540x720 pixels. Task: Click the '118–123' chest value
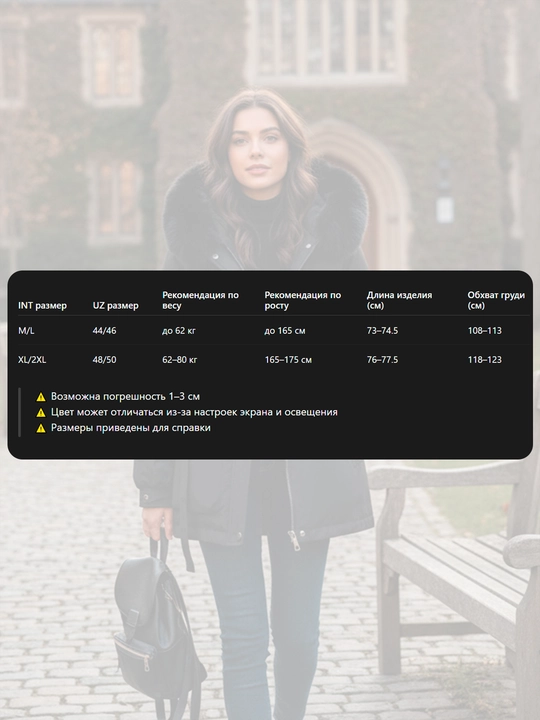[x=484, y=360]
